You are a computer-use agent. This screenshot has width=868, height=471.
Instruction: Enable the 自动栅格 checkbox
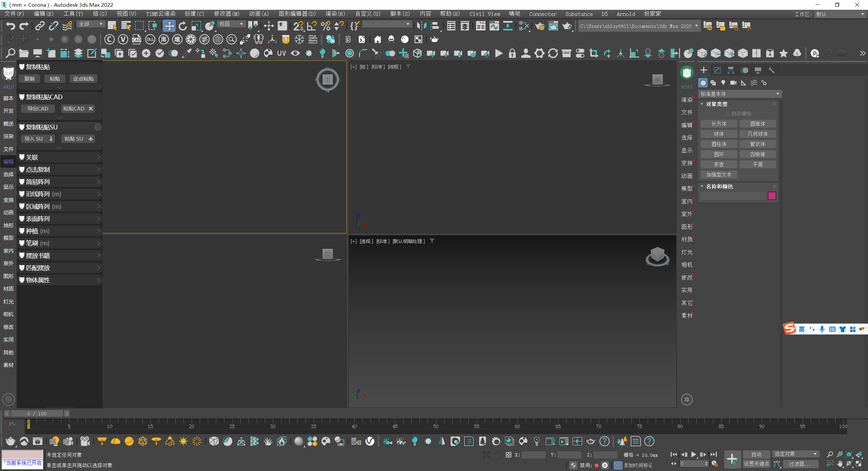click(727, 114)
